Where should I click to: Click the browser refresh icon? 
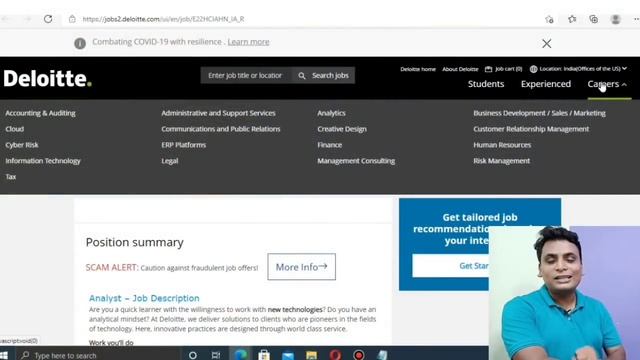click(48, 19)
